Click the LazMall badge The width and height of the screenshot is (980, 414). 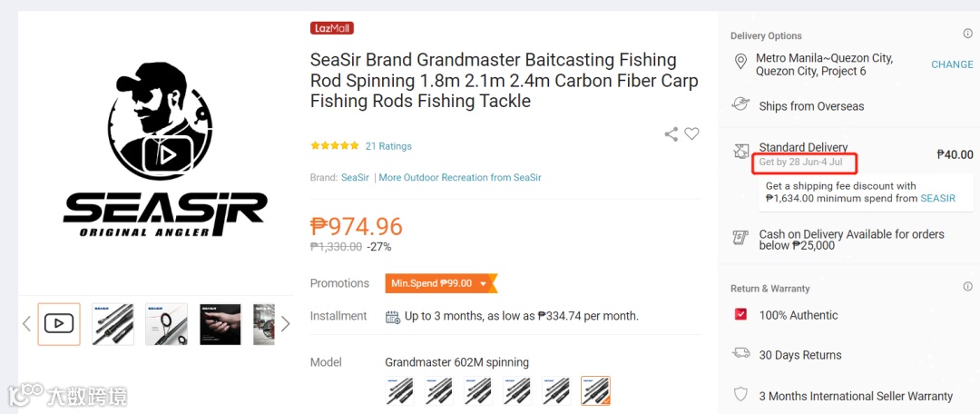331,28
